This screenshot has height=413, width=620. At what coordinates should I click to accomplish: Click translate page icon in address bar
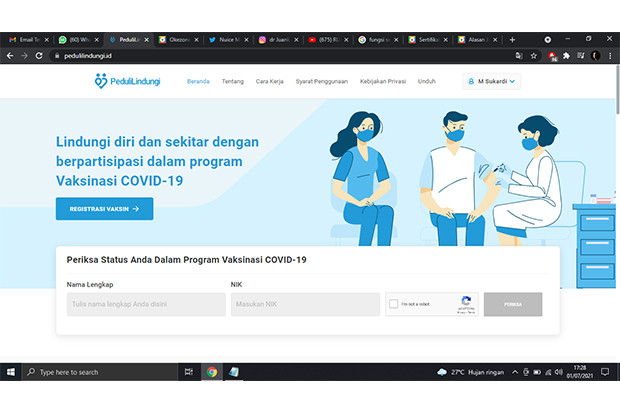[x=519, y=56]
